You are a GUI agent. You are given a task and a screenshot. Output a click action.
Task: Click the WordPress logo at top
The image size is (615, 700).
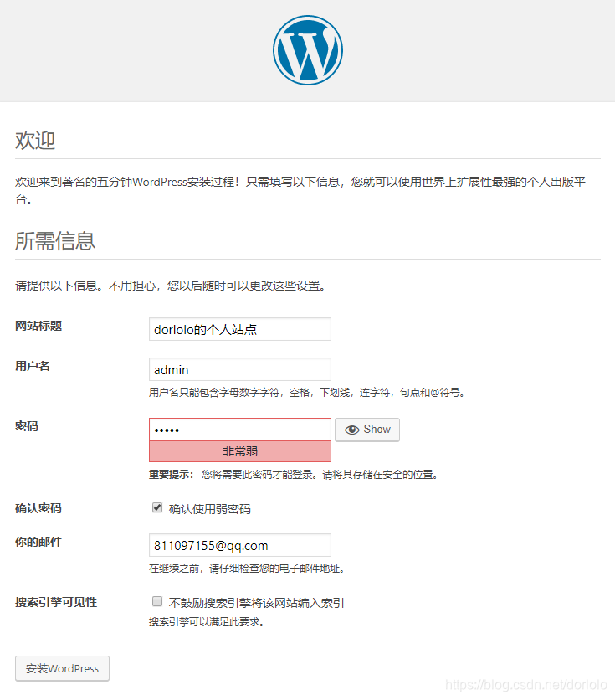coord(308,50)
